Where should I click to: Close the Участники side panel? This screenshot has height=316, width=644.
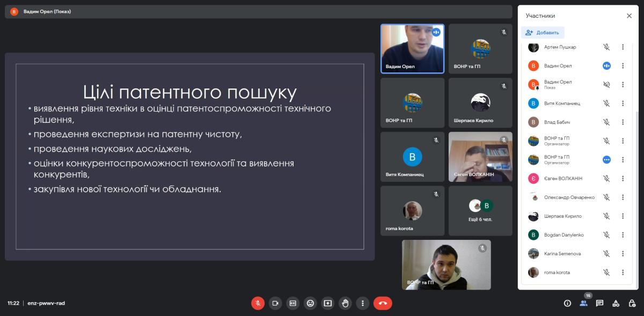point(629,16)
